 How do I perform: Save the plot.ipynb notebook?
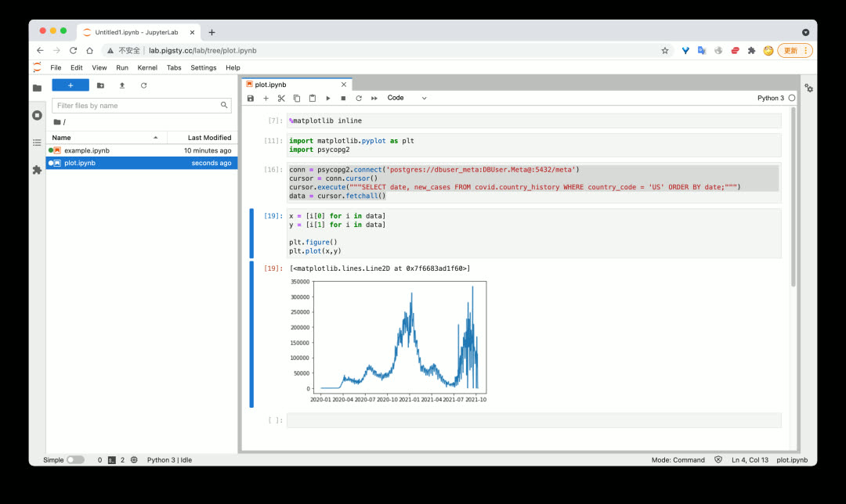click(x=250, y=98)
